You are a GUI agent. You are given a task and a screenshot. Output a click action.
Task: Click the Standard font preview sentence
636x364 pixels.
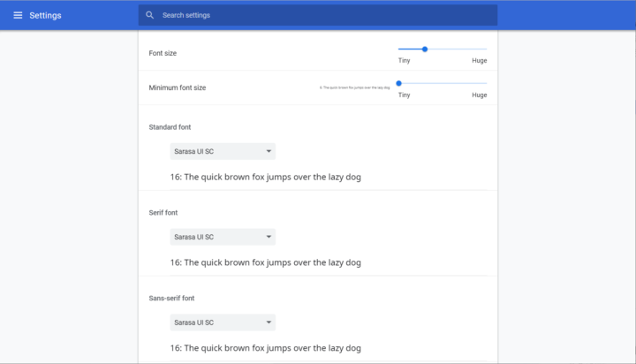pos(266,177)
